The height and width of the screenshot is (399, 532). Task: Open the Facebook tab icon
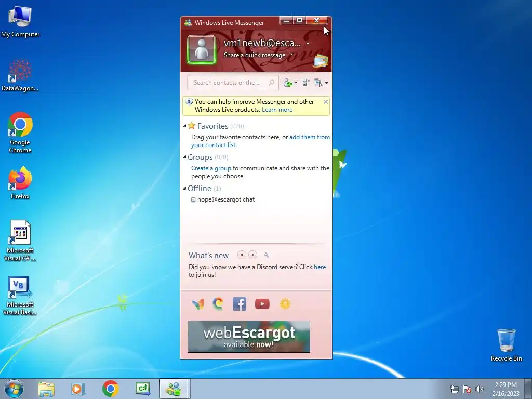coord(240,304)
